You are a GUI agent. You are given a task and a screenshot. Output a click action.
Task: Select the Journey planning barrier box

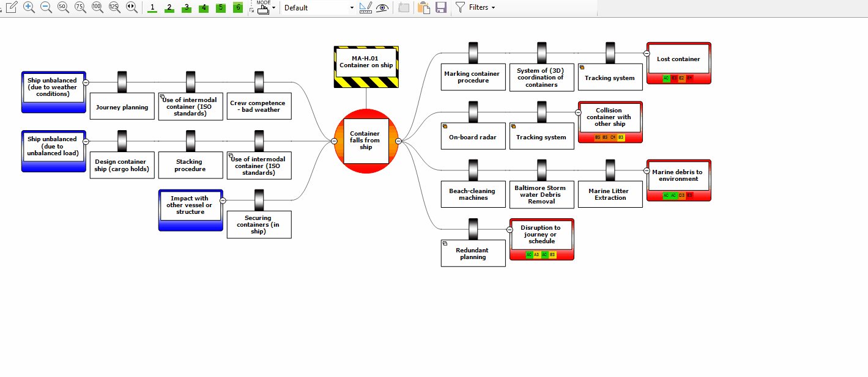(x=122, y=107)
